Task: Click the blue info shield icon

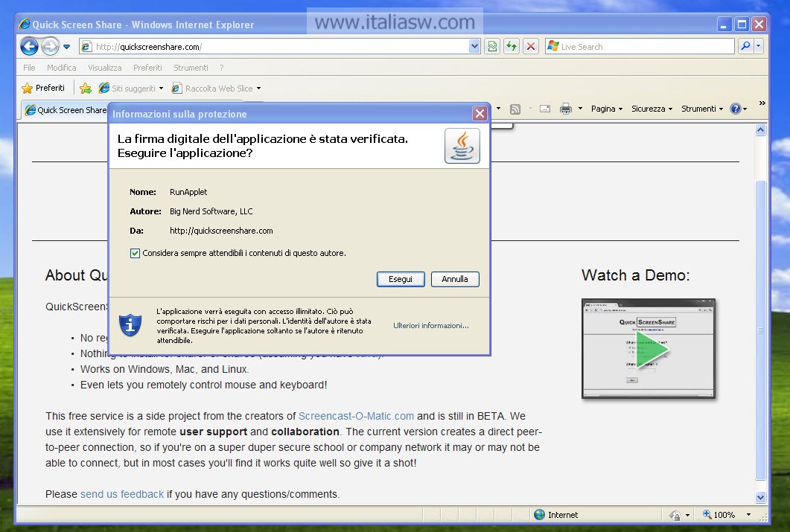Action: pyautogui.click(x=130, y=325)
